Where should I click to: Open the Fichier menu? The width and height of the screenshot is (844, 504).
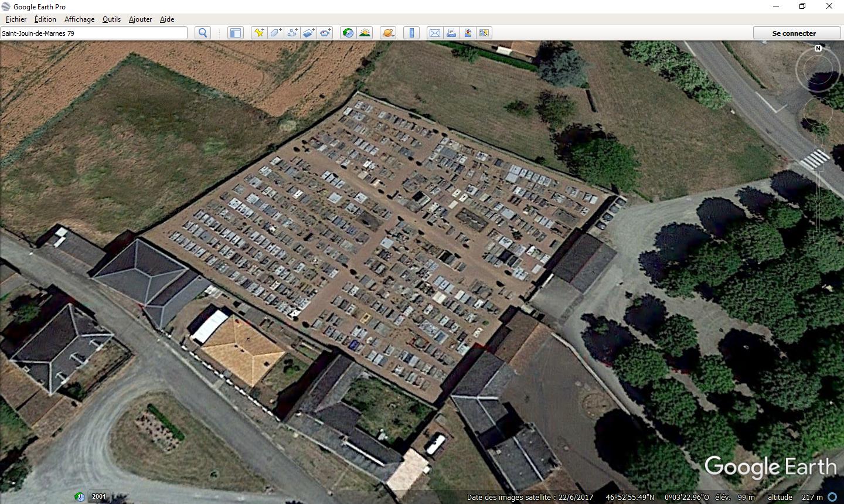point(16,19)
